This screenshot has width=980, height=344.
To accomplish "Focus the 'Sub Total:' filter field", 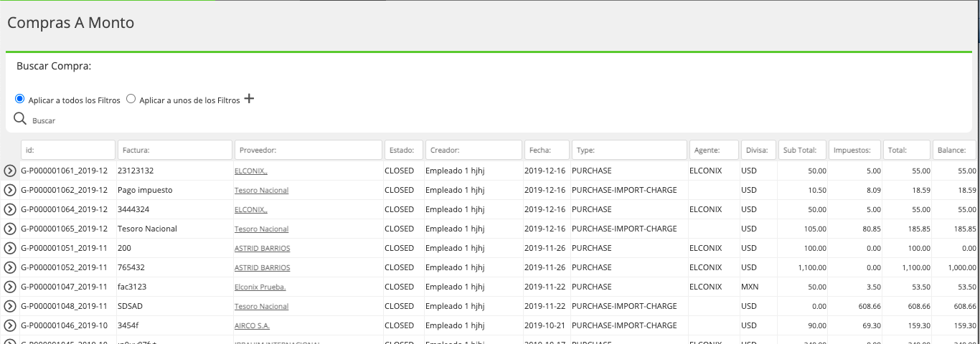I will tap(803, 150).
